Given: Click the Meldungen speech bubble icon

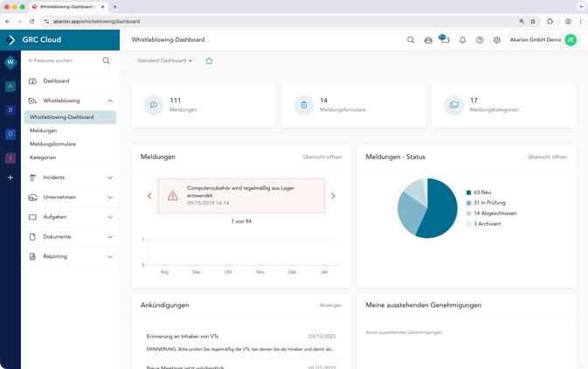Looking at the screenshot, I should point(154,105).
